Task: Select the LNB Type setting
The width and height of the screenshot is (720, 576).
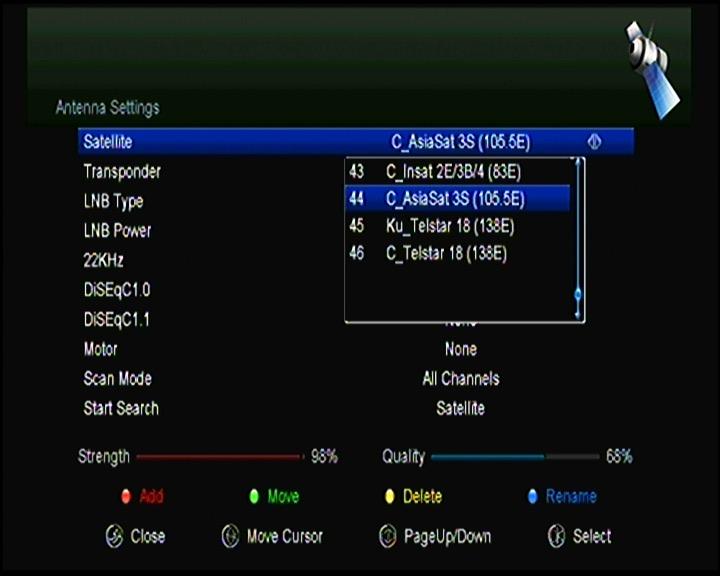Action: coord(113,202)
